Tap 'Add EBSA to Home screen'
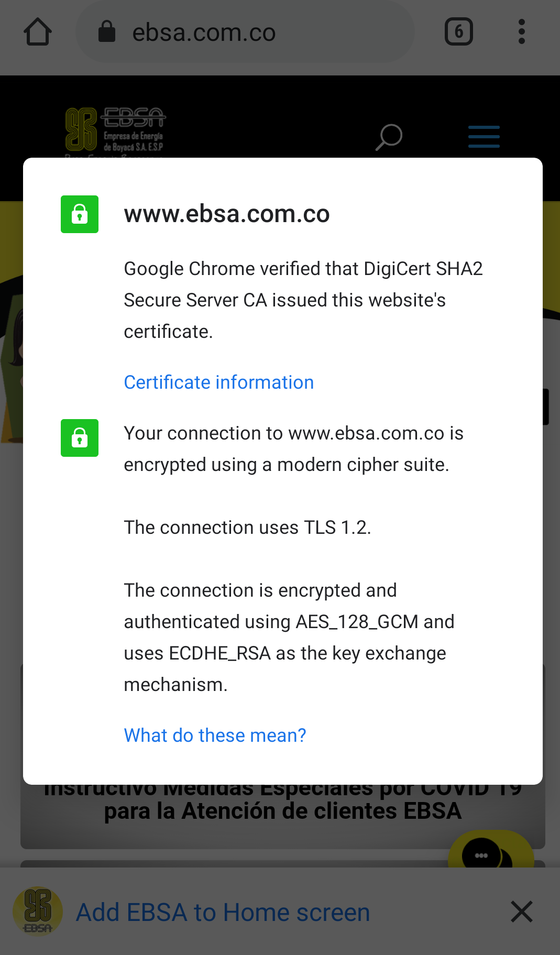Viewport: 560px width, 955px height. pyautogui.click(x=223, y=913)
